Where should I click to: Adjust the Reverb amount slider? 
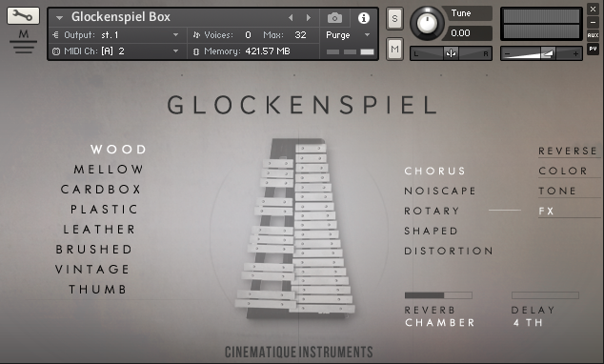[438, 295]
